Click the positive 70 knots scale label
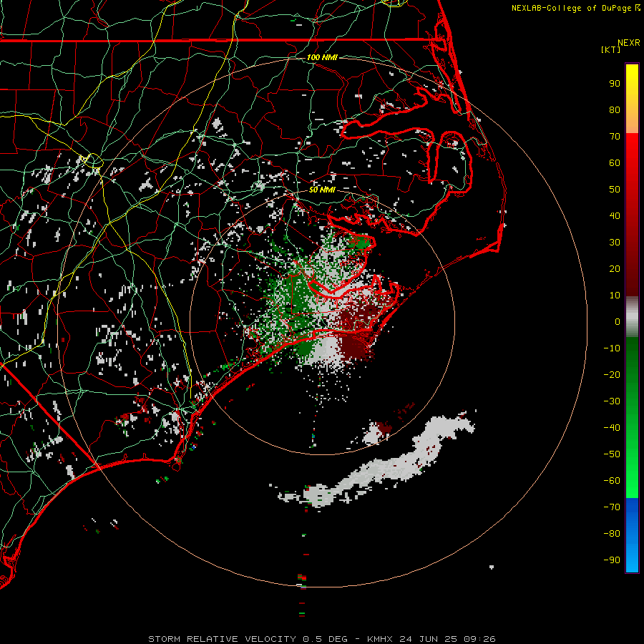The image size is (644, 644). coord(615,137)
